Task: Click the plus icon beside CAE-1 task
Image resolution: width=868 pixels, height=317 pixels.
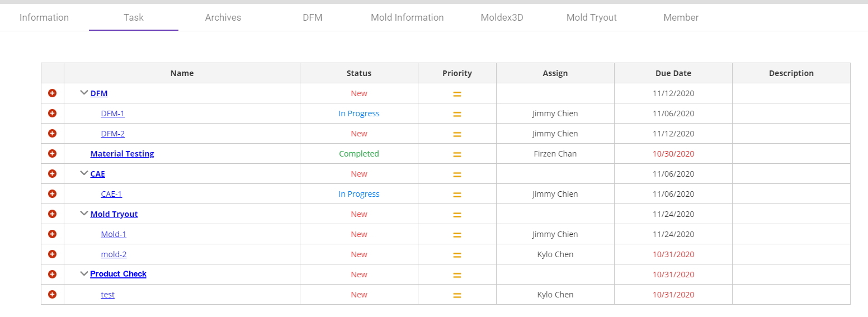Action: point(53,194)
